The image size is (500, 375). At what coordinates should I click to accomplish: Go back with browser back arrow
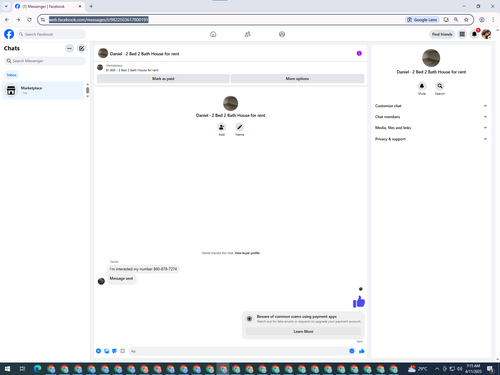point(7,20)
